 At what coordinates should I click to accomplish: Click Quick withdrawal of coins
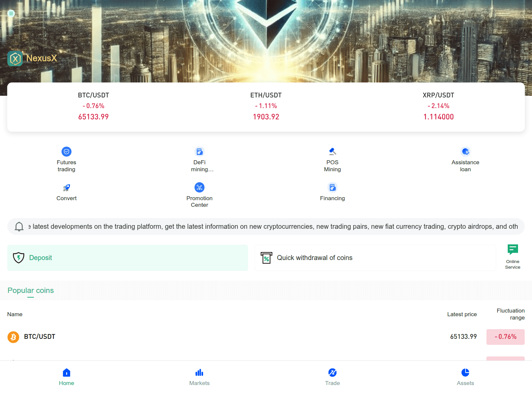point(375,258)
